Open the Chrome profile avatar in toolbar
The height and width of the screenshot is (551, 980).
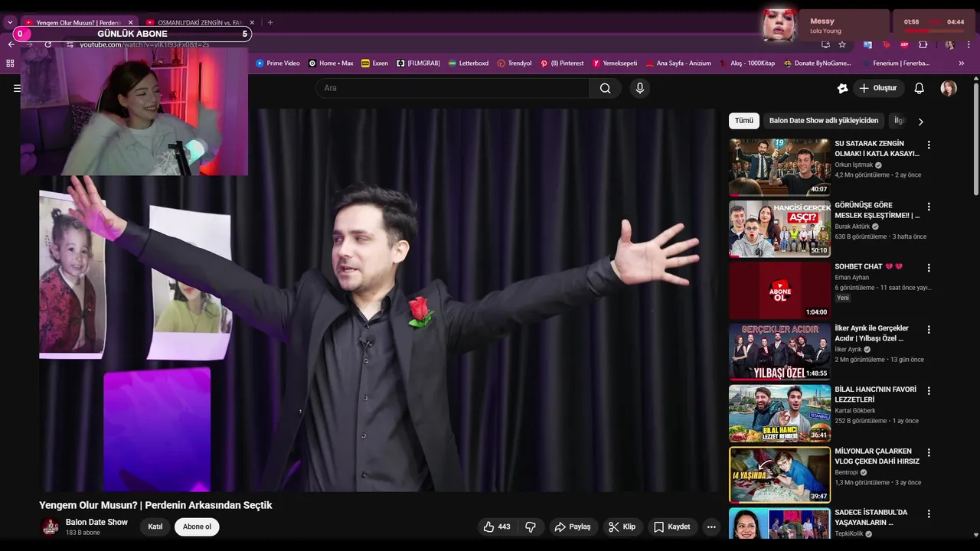coord(949,44)
